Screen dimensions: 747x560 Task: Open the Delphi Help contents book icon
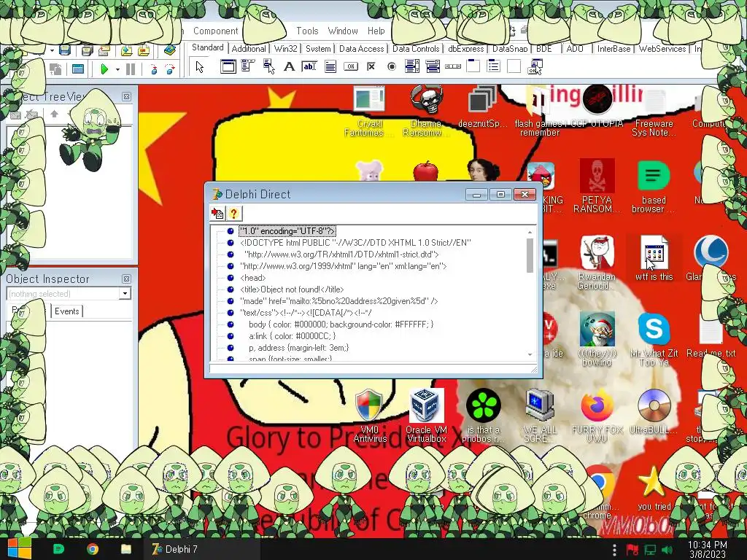(169, 50)
